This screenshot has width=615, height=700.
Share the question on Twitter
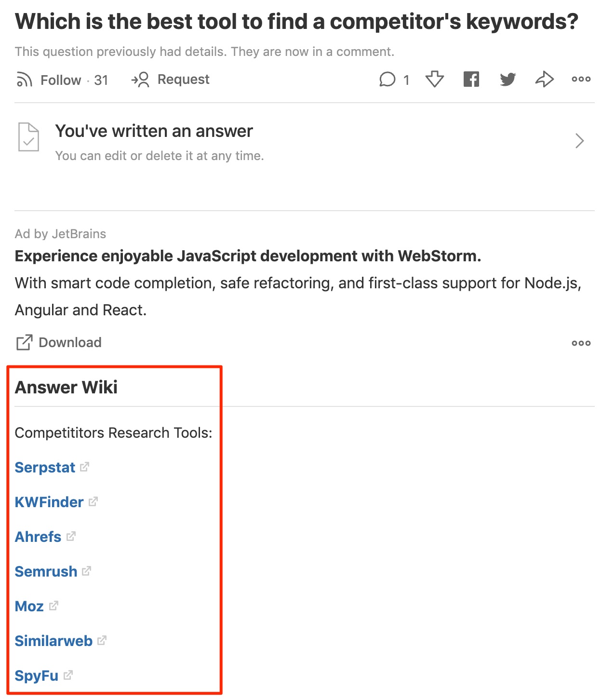(507, 79)
